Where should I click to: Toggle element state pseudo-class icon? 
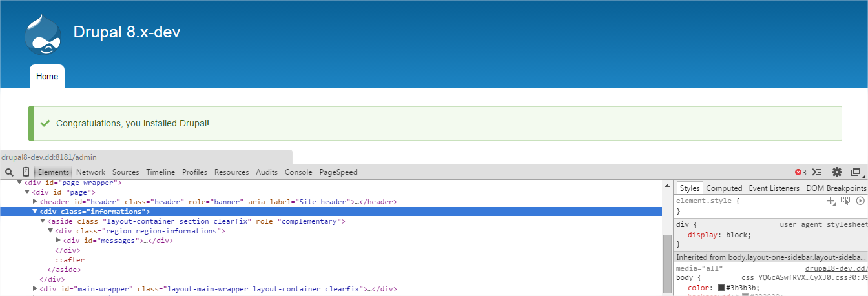click(845, 201)
